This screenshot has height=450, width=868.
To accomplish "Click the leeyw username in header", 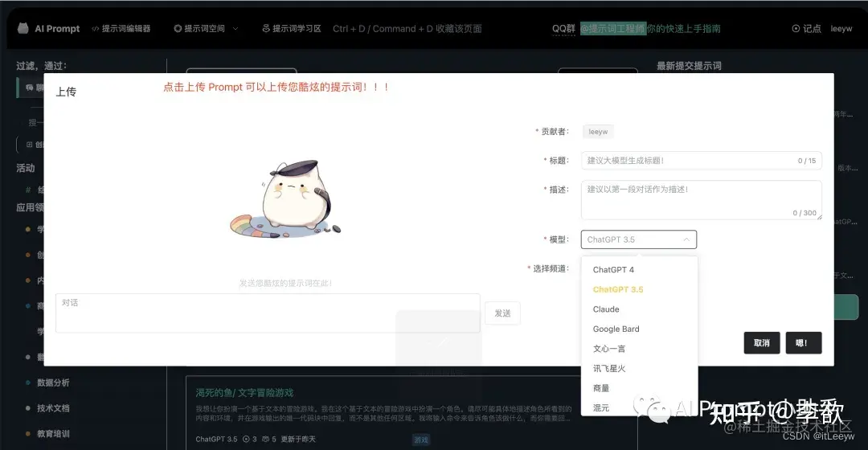I will tap(841, 28).
